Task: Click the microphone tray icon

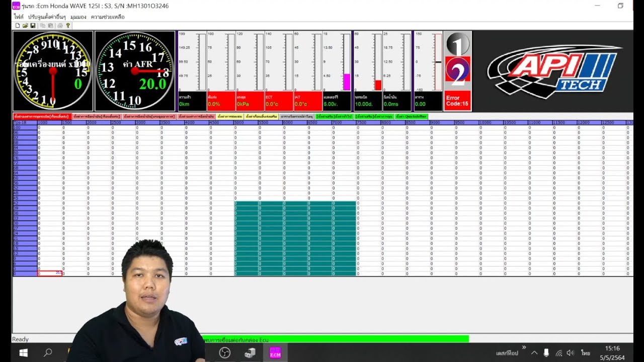Action: 546,353
